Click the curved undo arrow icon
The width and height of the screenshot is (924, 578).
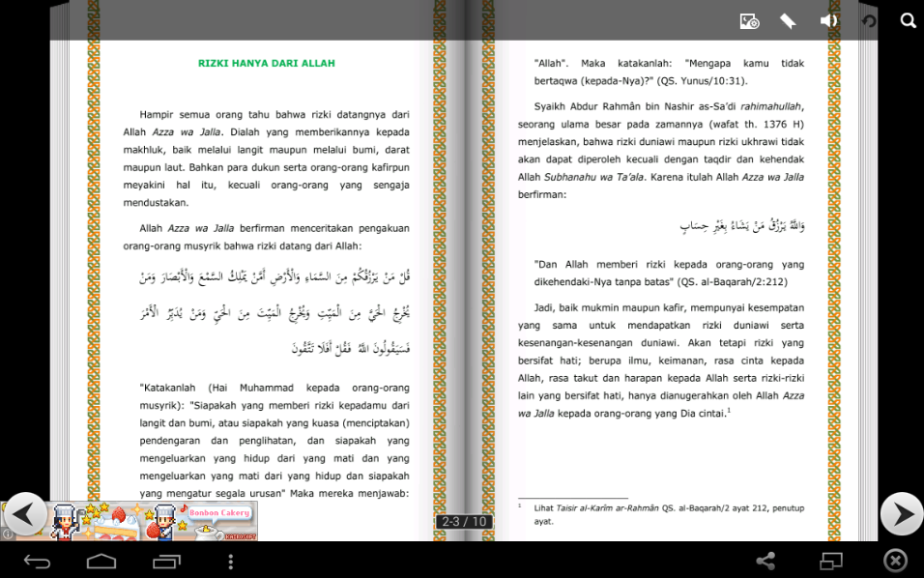869,21
